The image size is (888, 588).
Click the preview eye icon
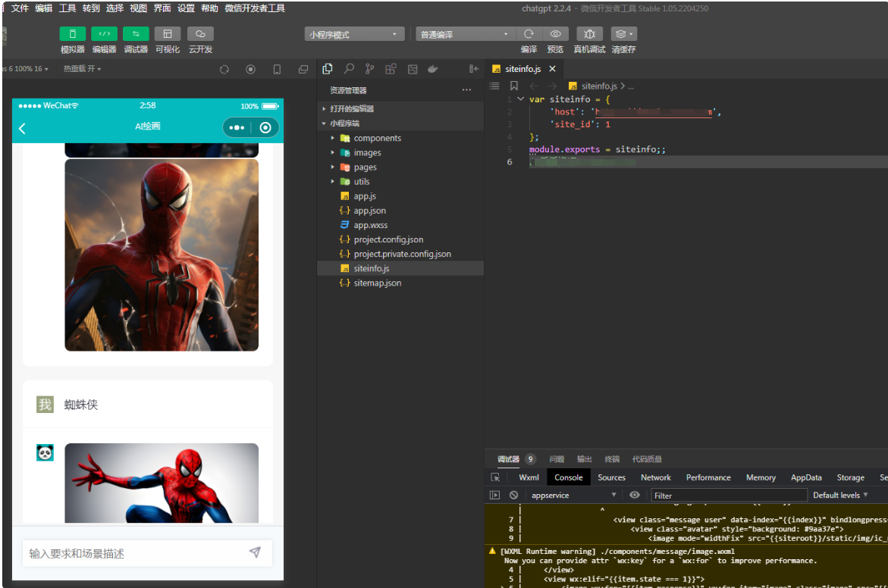pyautogui.click(x=555, y=34)
